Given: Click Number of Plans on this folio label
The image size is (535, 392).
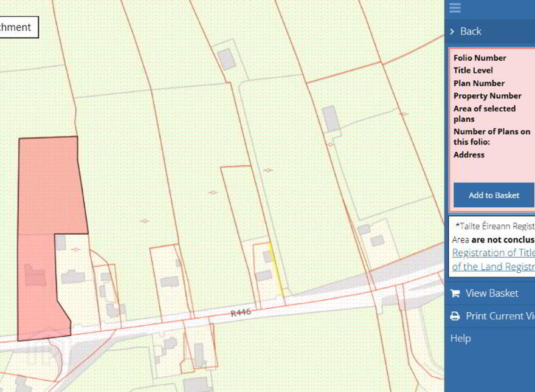Looking at the screenshot, I should coord(492,137).
